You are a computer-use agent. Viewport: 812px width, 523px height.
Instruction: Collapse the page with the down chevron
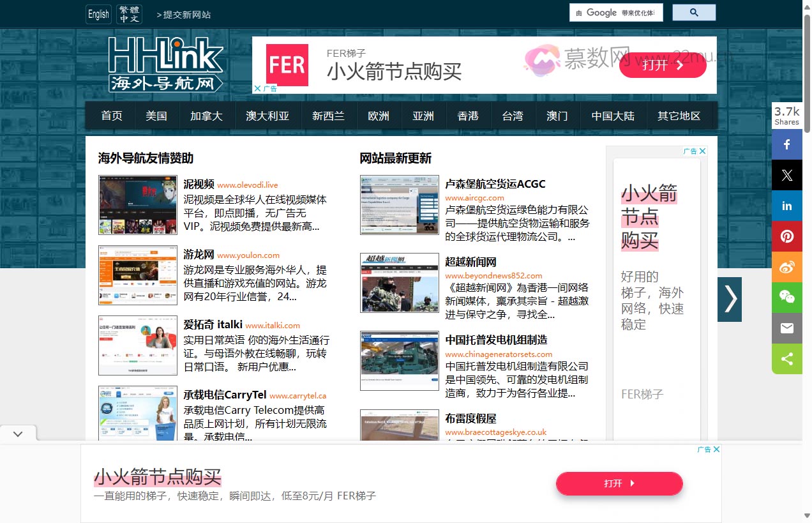tap(18, 432)
